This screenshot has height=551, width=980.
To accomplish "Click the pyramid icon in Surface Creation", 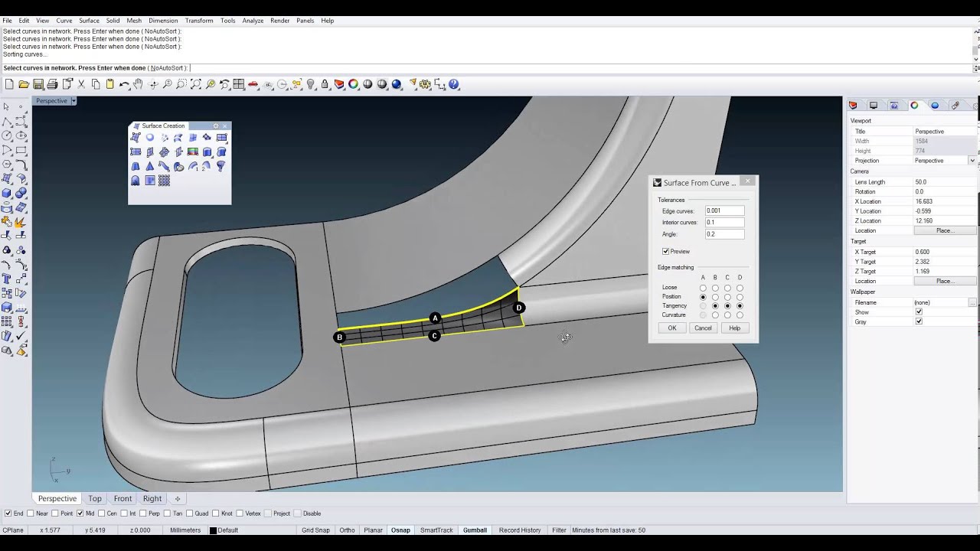I will (150, 166).
